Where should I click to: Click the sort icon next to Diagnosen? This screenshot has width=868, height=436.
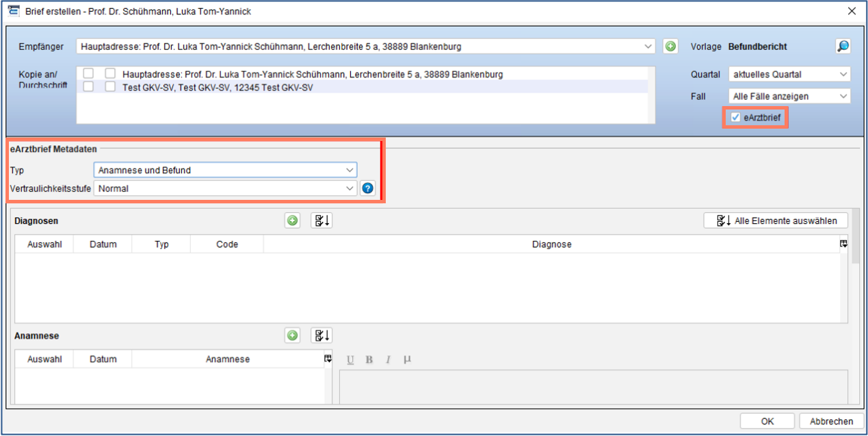(x=321, y=220)
